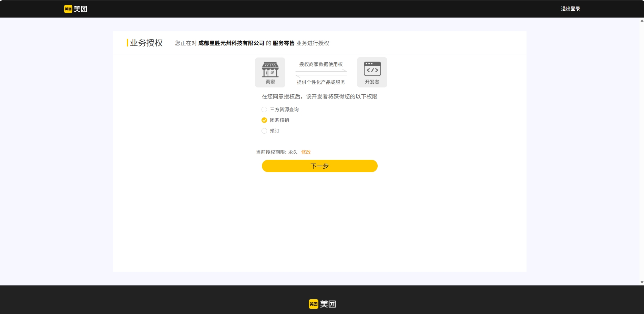
Task: Click the 开发者 developer code icon
Action: [x=372, y=72]
